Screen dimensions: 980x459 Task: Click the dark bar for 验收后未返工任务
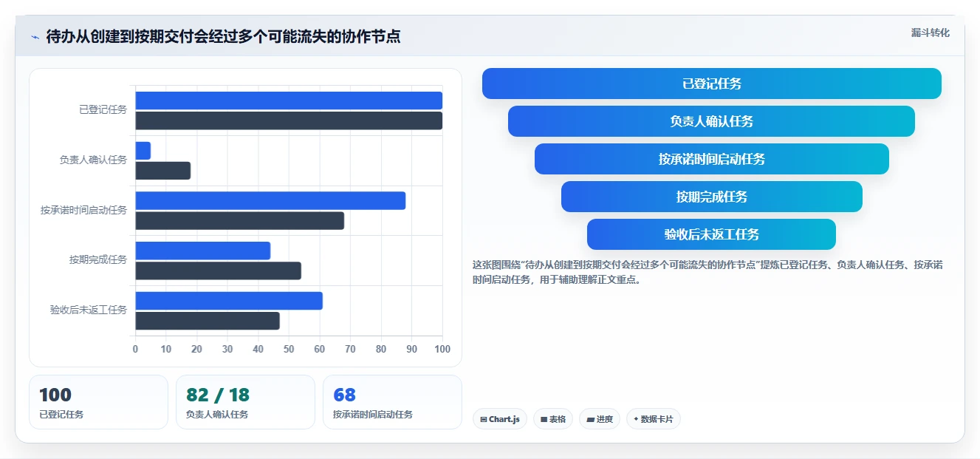click(x=208, y=321)
